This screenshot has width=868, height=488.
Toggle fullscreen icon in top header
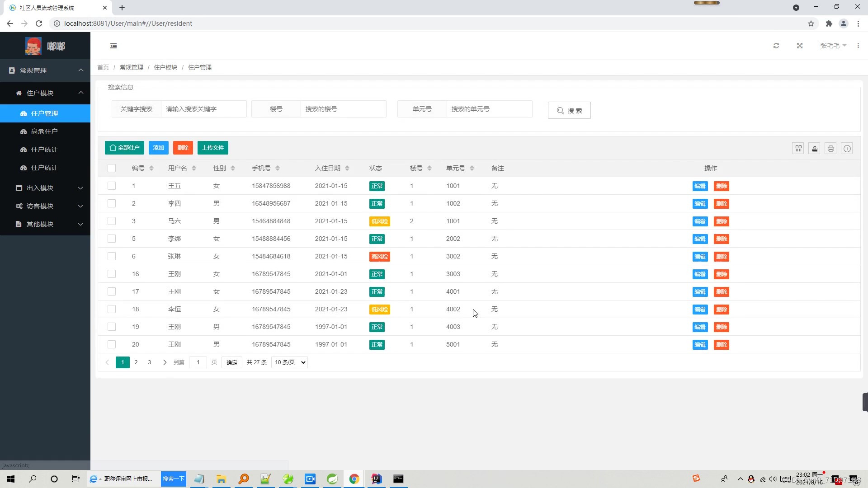pyautogui.click(x=800, y=46)
